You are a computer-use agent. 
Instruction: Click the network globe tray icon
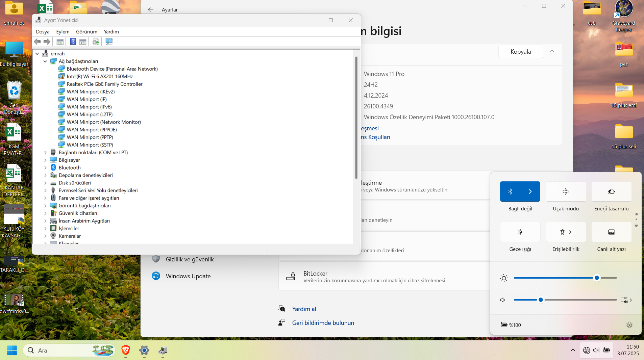point(587,350)
